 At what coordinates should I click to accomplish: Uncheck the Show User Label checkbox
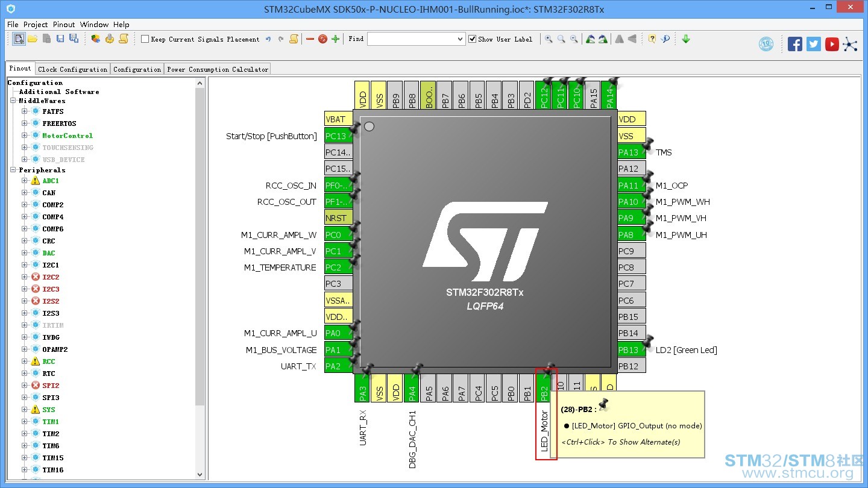click(x=472, y=39)
